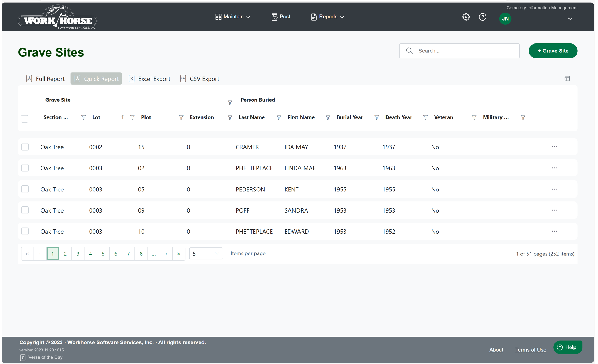Open the settings gear icon
Image resolution: width=598 pixels, height=364 pixels.
point(466,17)
